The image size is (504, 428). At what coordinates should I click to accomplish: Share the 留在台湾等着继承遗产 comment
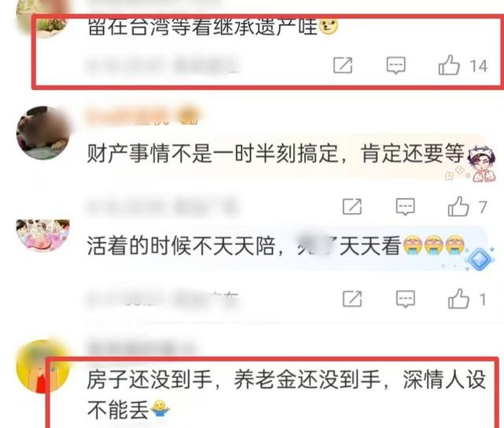343,65
